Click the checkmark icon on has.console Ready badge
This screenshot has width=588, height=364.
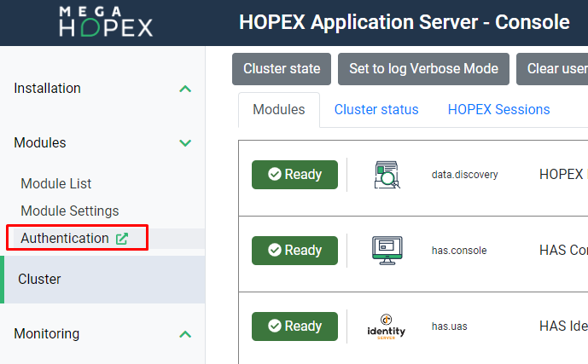tap(275, 251)
